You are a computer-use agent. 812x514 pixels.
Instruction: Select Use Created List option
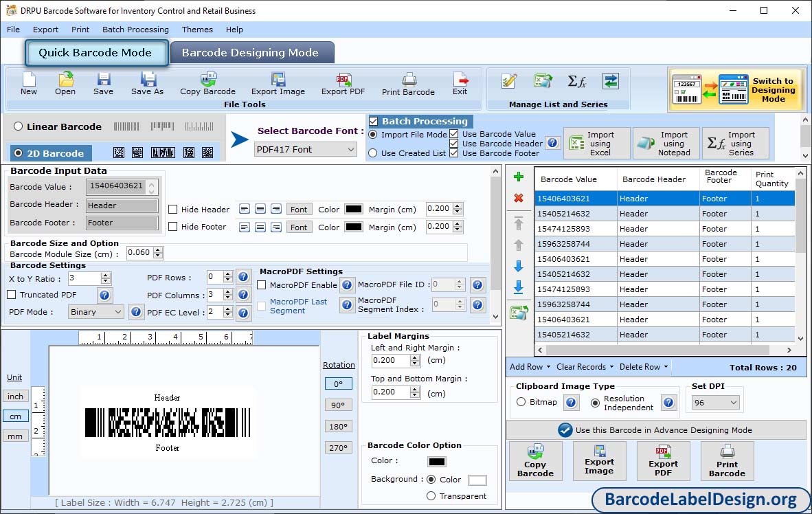(x=373, y=153)
